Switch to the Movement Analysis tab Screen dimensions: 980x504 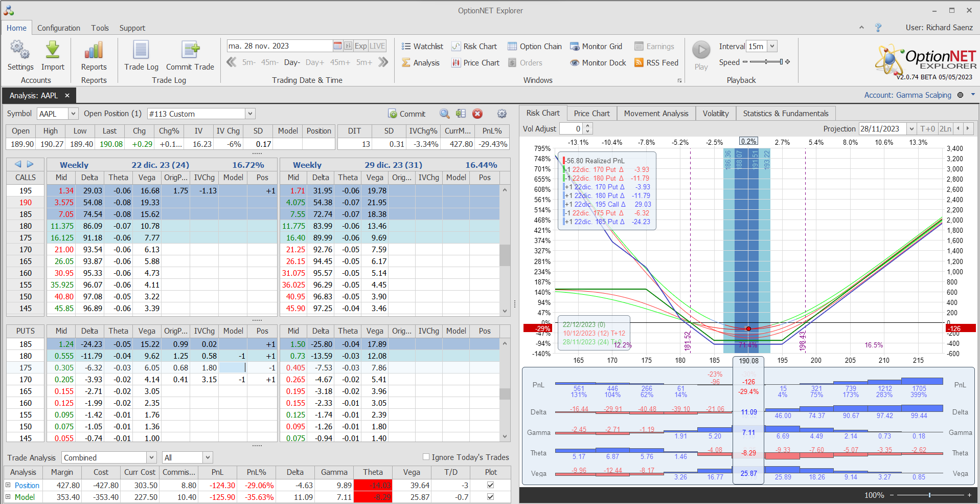(656, 114)
